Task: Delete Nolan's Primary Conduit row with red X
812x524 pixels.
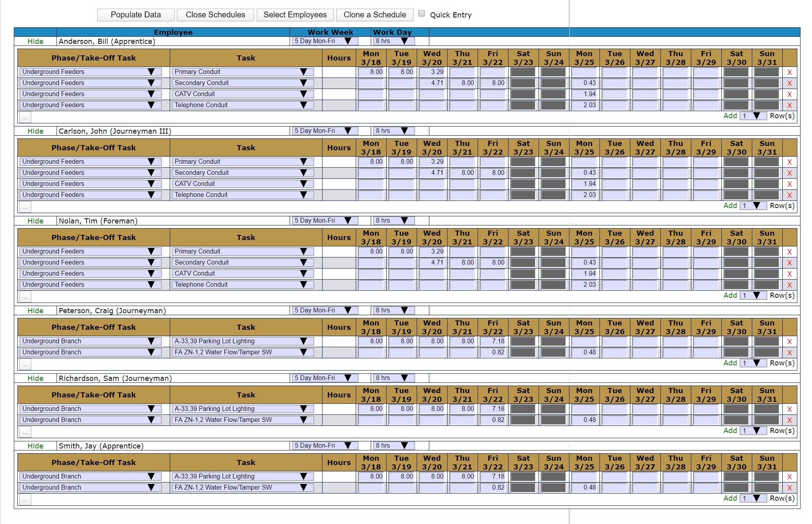Action: 789,252
